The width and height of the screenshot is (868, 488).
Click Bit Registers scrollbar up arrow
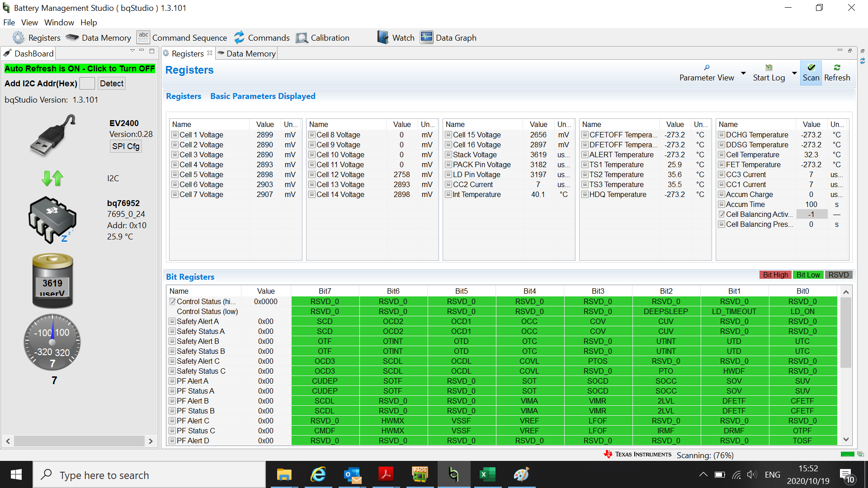(x=846, y=292)
